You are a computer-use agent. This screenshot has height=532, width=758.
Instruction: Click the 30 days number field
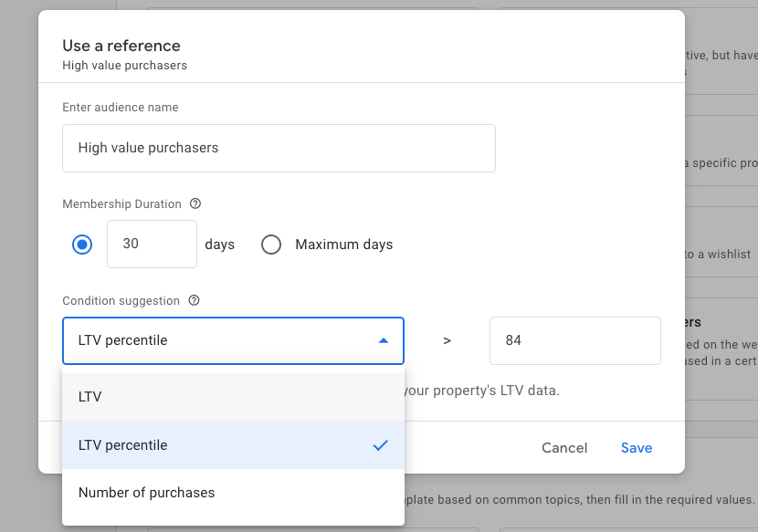tap(152, 244)
